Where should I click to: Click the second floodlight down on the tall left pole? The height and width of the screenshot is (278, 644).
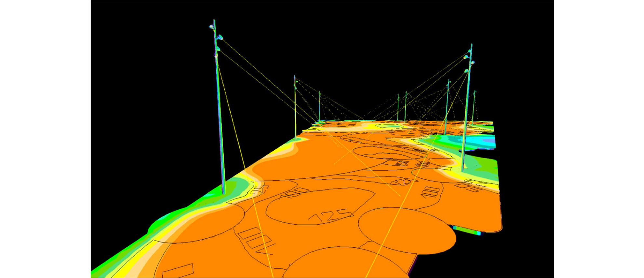pyautogui.click(x=220, y=37)
